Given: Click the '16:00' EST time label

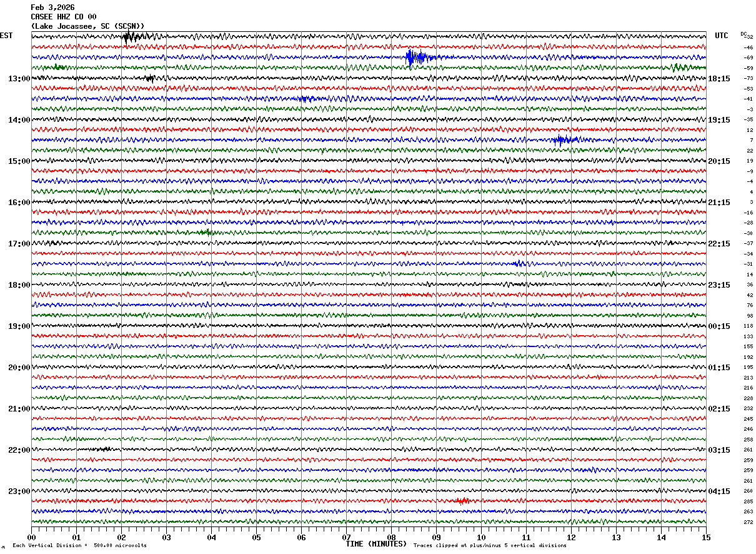Looking at the screenshot, I should [19, 203].
